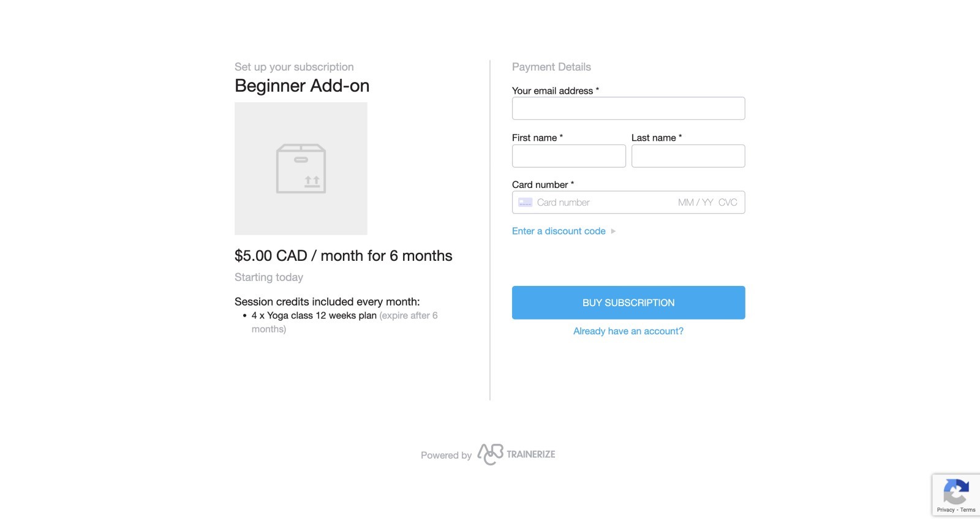Click the credit card icon
The height and width of the screenshot is (521, 980).
(525, 203)
